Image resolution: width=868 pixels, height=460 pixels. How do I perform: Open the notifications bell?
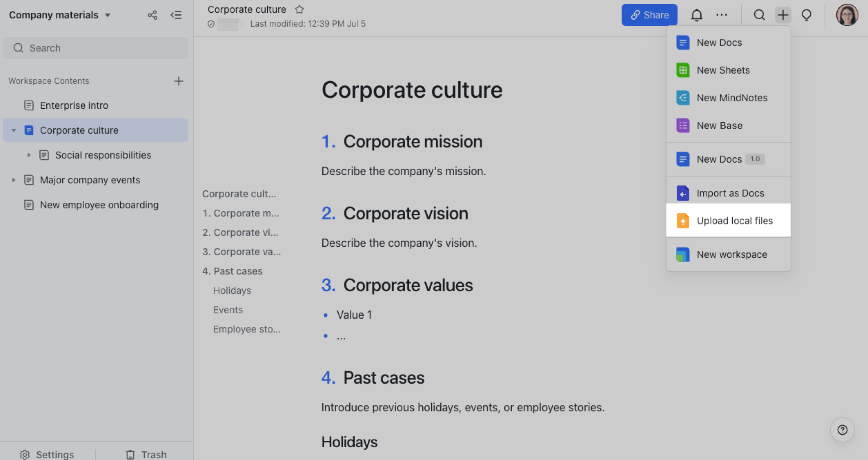pos(697,15)
